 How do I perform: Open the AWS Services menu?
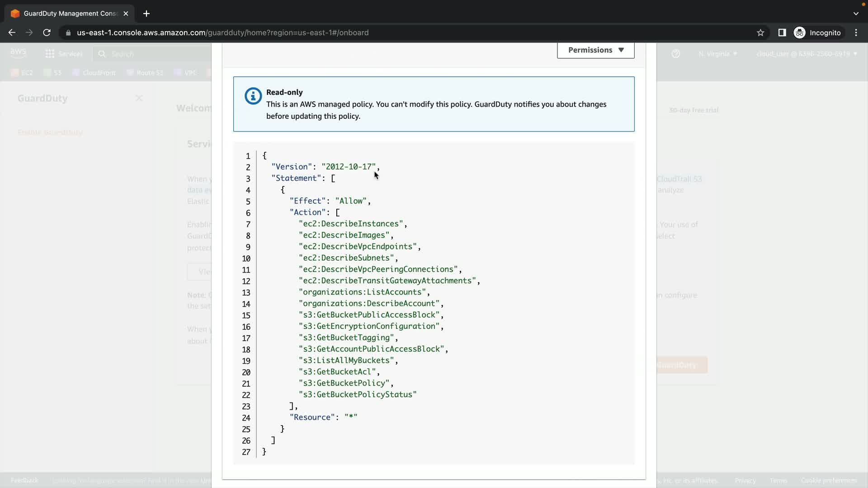point(64,54)
